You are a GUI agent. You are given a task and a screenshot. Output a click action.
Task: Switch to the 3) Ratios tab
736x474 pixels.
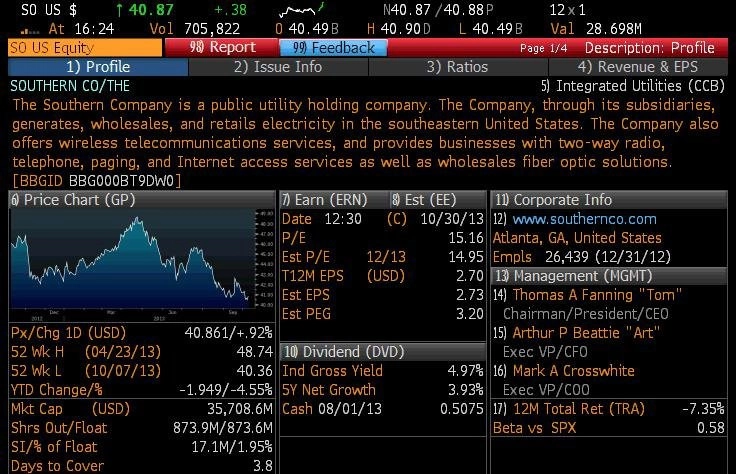coord(458,67)
